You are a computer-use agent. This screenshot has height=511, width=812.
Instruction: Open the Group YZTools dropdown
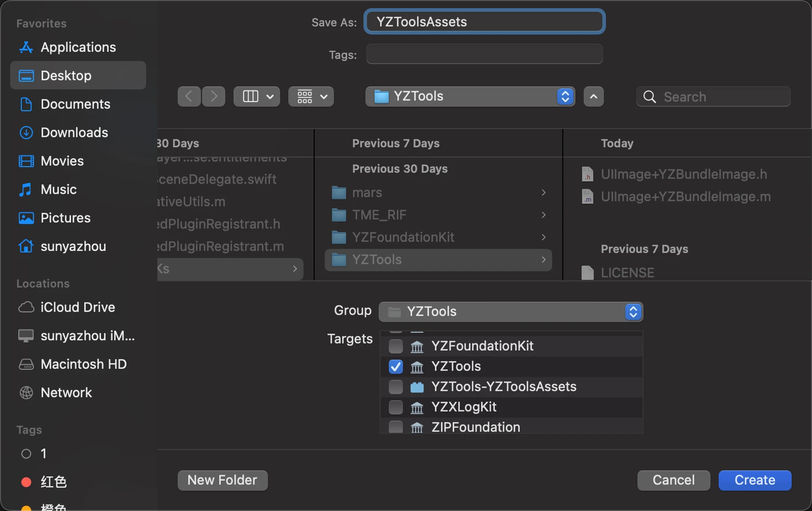point(511,311)
